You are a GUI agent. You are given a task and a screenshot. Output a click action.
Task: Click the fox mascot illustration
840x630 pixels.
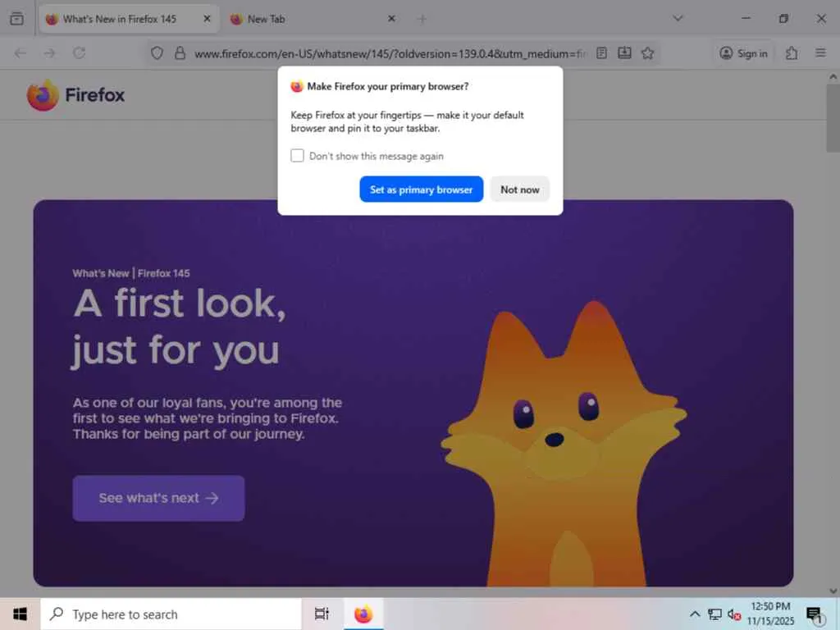pos(564,444)
